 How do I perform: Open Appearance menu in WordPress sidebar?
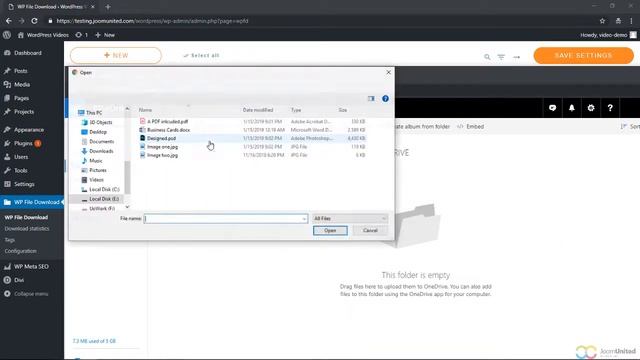pos(29,130)
